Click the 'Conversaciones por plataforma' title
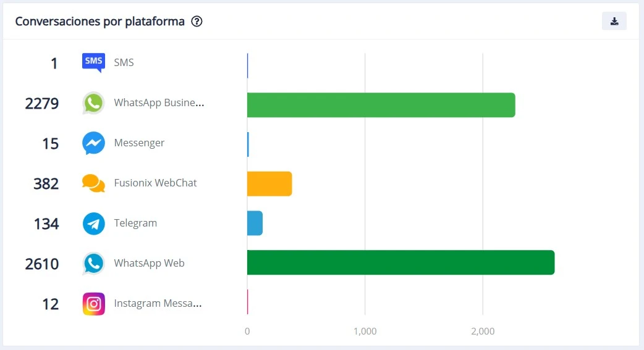Image resolution: width=644 pixels, height=350 pixels. coord(100,22)
